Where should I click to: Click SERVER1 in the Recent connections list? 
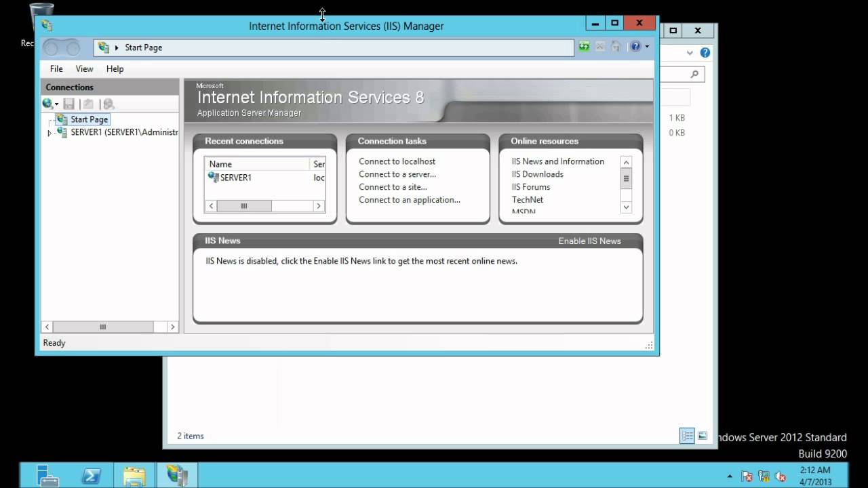(x=235, y=178)
